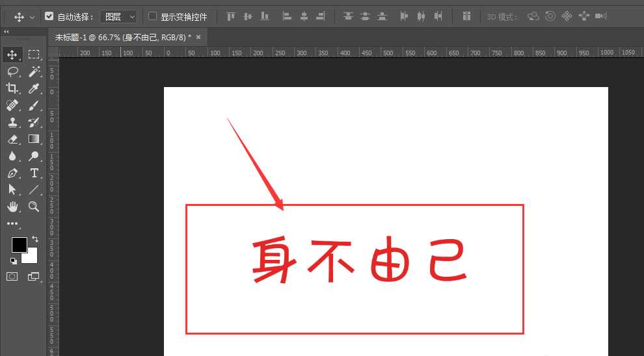Screen dimensions: 644x356
Task: Choose the Crop tool
Action: pyautogui.click(x=12, y=88)
